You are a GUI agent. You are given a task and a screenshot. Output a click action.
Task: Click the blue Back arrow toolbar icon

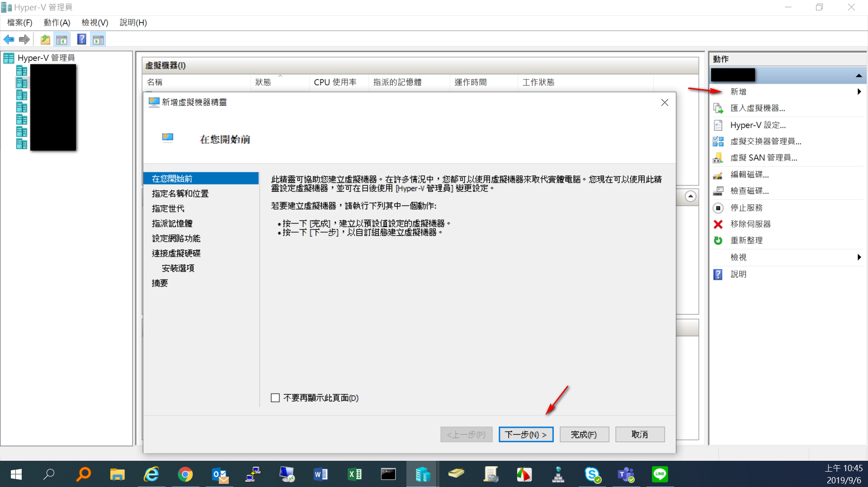(9, 40)
